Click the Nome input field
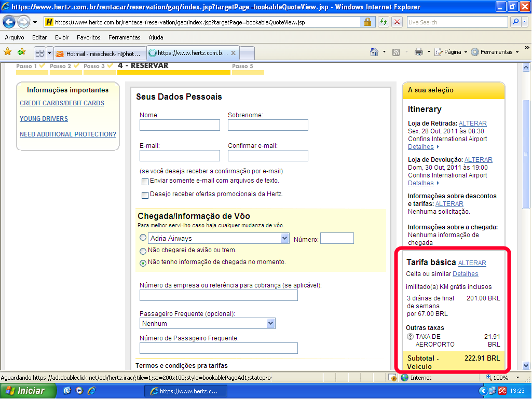Screen dimensions: 532x399 180,125
